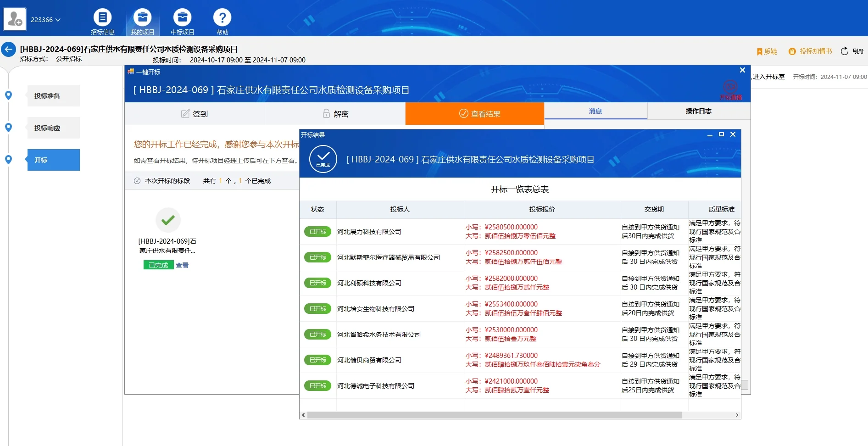Image resolution: width=868 pixels, height=446 pixels.
Task: Open the 消息 tab
Action: 595,111
